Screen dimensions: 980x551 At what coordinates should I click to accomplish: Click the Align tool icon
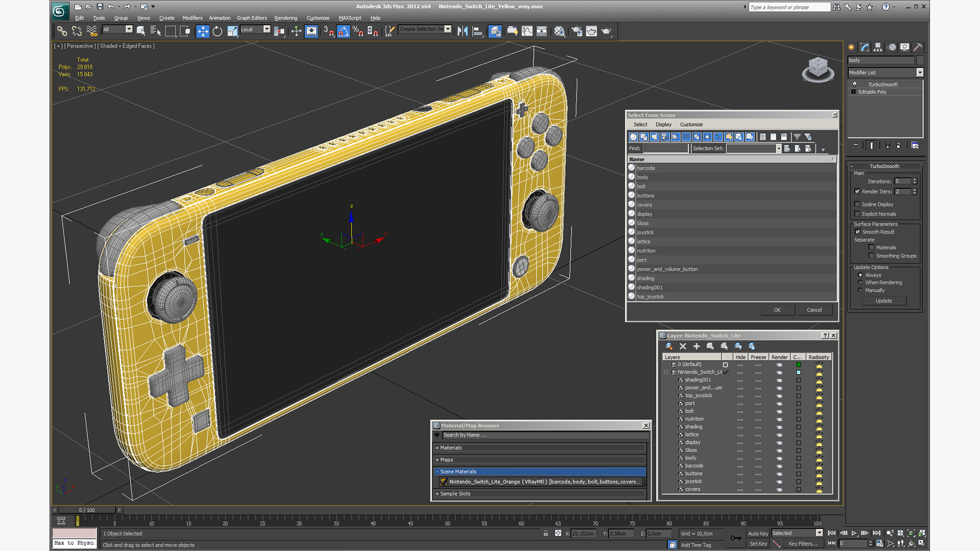pos(478,31)
